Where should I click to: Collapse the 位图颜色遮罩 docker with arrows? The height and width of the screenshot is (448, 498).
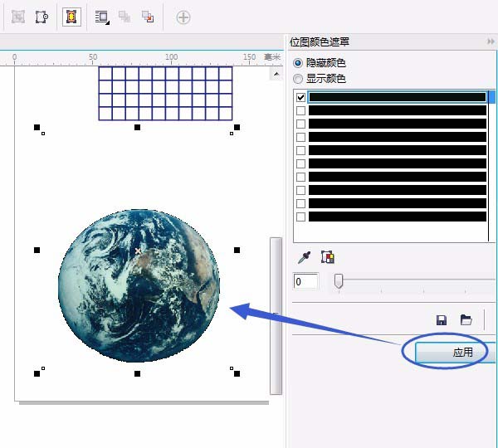[x=491, y=41]
